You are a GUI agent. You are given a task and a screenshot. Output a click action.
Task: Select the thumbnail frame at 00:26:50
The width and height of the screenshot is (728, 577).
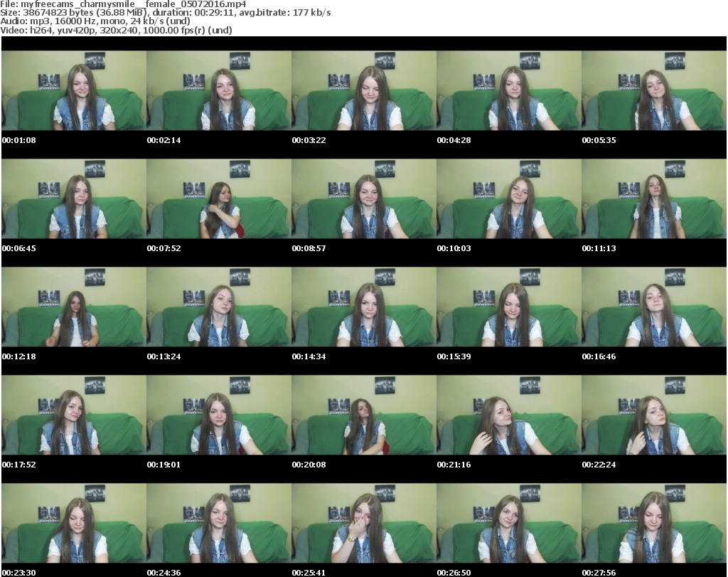click(509, 524)
